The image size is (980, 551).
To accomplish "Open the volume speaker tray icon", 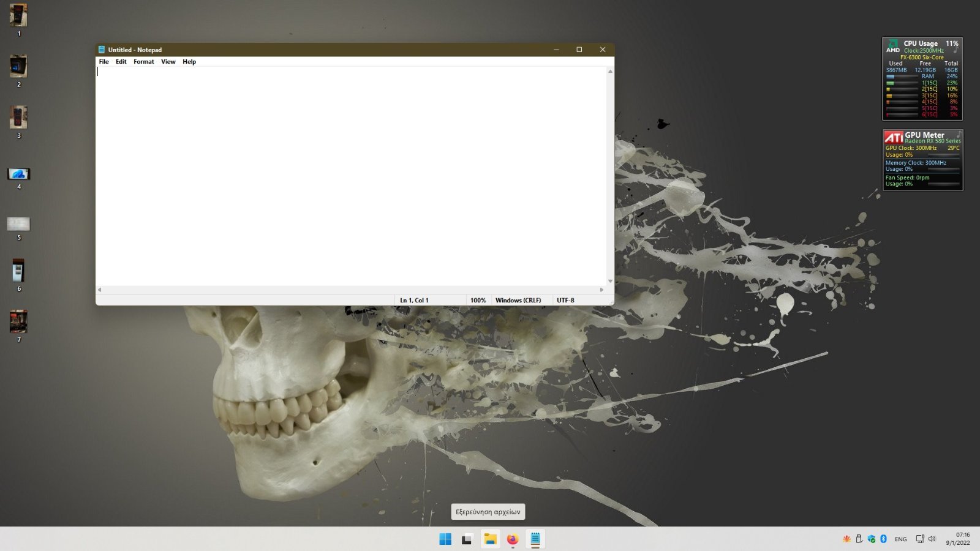I will (x=932, y=539).
